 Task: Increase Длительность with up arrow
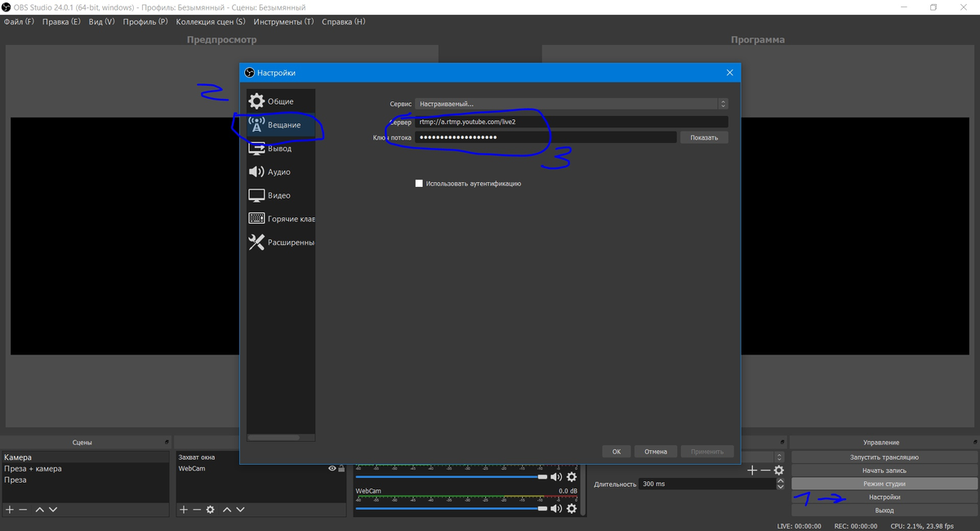tap(779, 480)
